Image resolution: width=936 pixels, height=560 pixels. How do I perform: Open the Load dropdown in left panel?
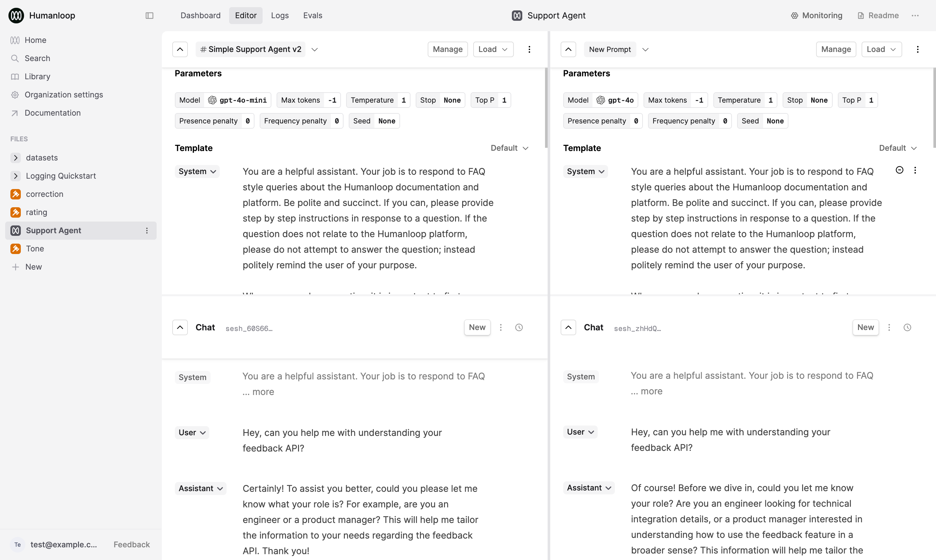pos(493,49)
